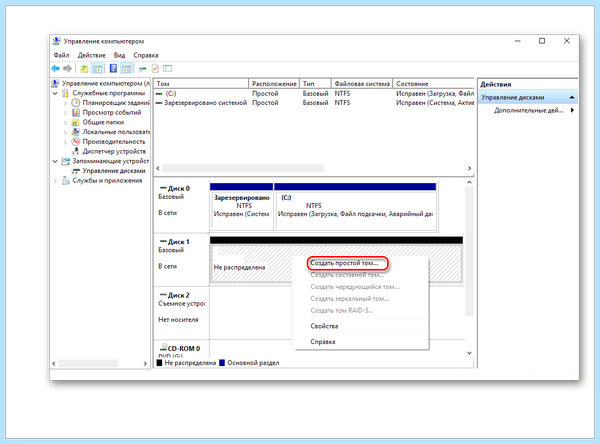Collapse the Управление дисками actions section arrow

tap(572, 97)
